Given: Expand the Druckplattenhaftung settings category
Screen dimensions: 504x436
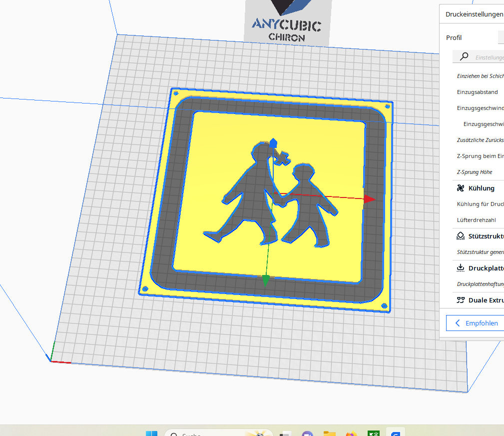Looking at the screenshot, I should coord(479,268).
